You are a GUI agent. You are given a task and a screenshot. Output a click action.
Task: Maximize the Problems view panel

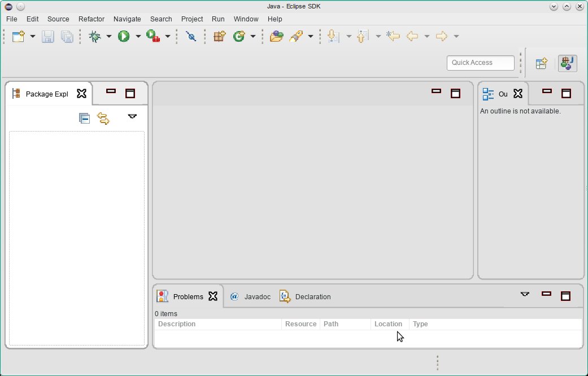(x=565, y=296)
